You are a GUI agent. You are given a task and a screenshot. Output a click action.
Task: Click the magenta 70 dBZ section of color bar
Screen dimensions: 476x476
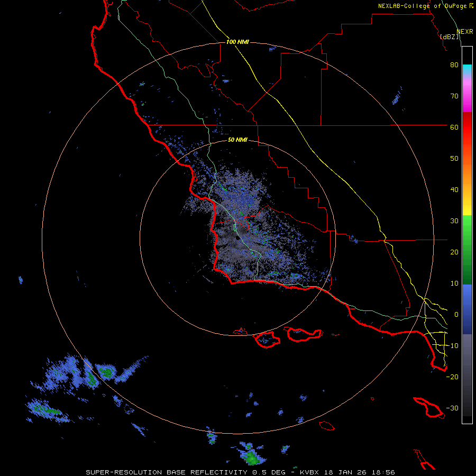coord(467,97)
